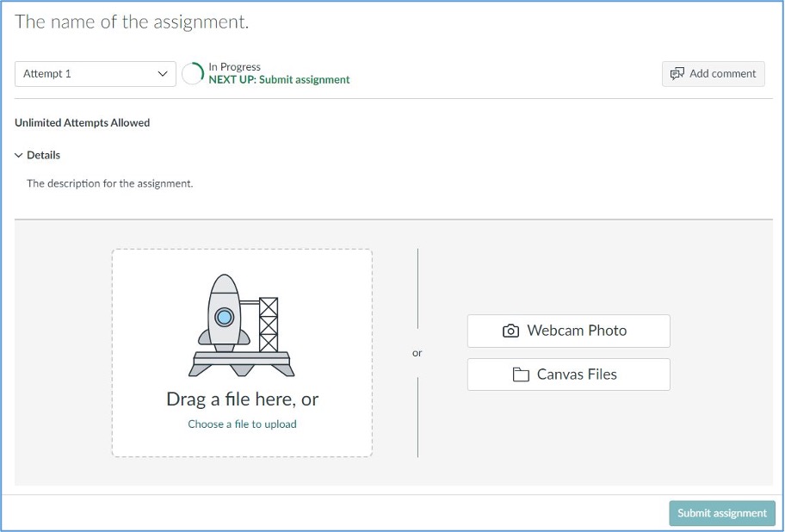785x532 pixels.
Task: Click the rocket's blue porthole window
Action: (x=225, y=317)
